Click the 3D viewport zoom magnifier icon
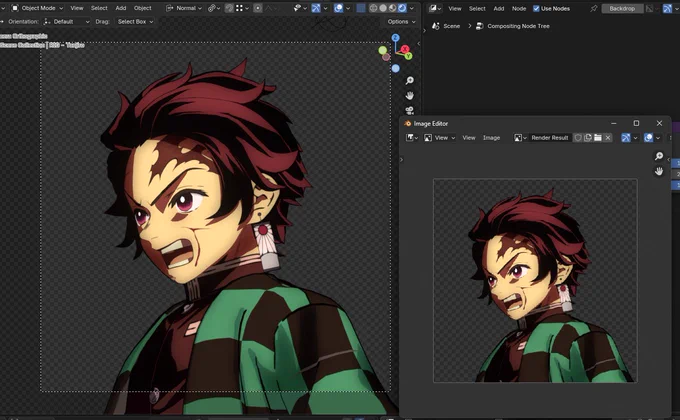This screenshot has height=420, width=680. [409, 81]
